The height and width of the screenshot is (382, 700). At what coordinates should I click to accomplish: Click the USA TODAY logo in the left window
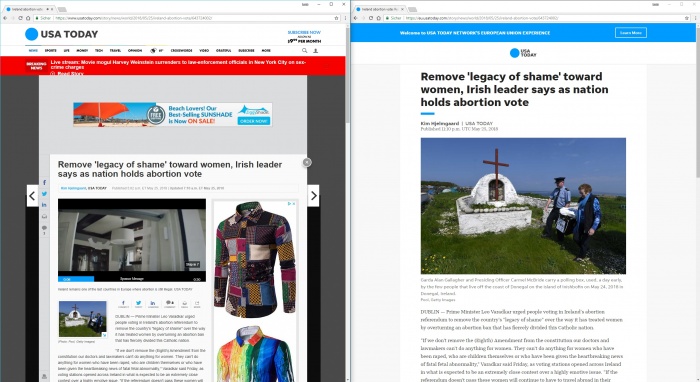62,34
